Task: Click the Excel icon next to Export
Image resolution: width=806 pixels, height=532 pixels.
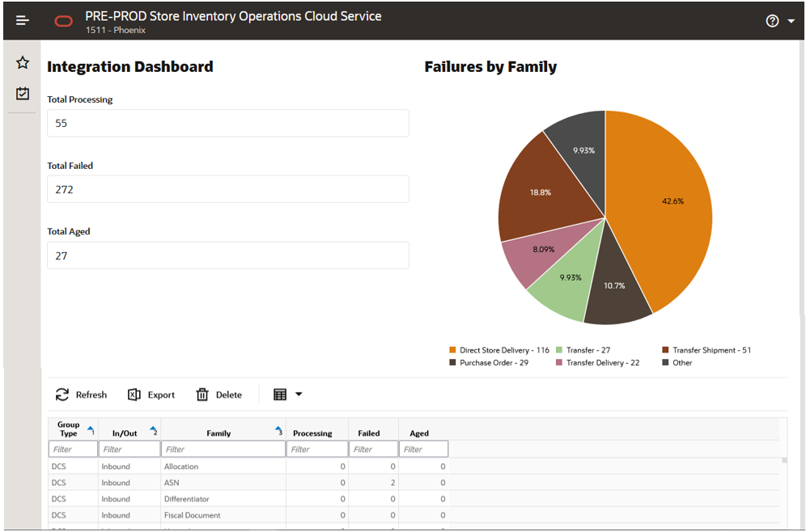Action: pyautogui.click(x=134, y=395)
